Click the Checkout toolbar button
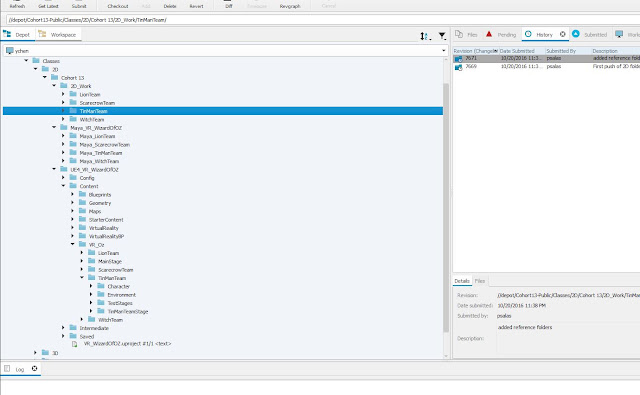This screenshot has width=640, height=395. pos(118,5)
